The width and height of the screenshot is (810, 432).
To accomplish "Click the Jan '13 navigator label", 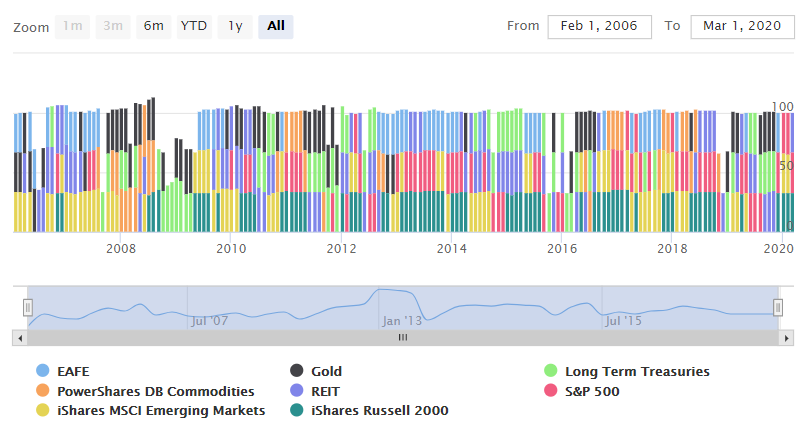I will 402,321.
